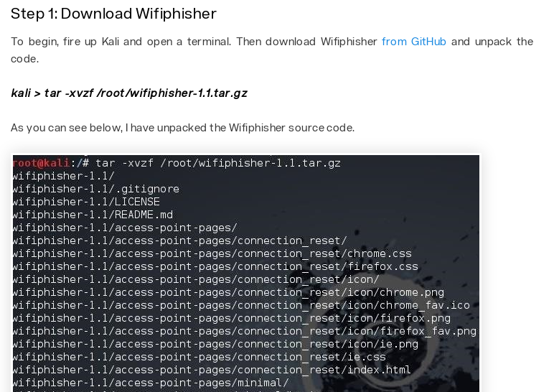Click the line ending in "icon/firefox.png"
The image size is (554, 392).
click(x=231, y=318)
